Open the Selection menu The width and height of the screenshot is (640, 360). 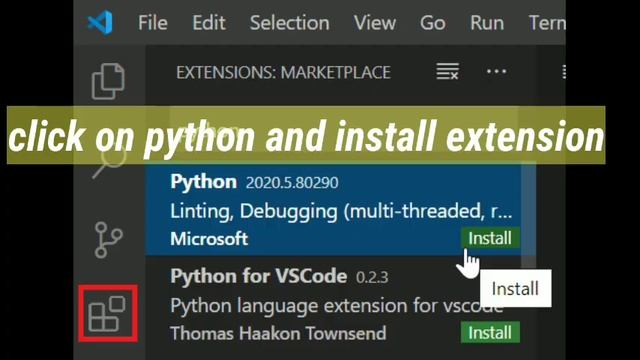point(289,22)
